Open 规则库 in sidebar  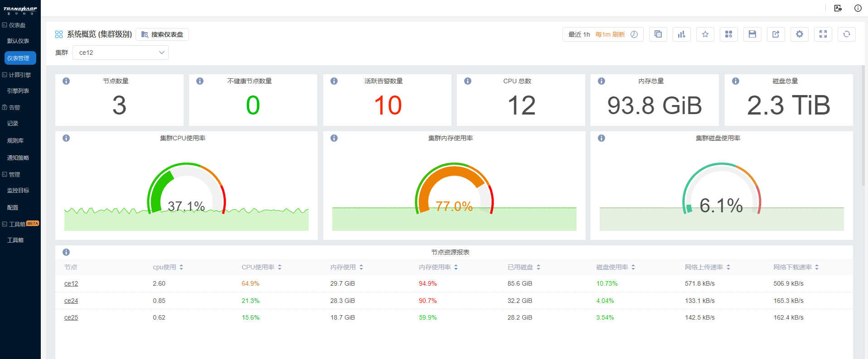[x=15, y=141]
